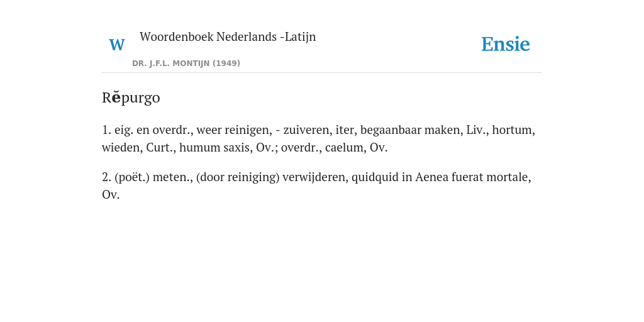644x322 pixels.
Task: Open the Ensie logo link
Action: tap(505, 44)
